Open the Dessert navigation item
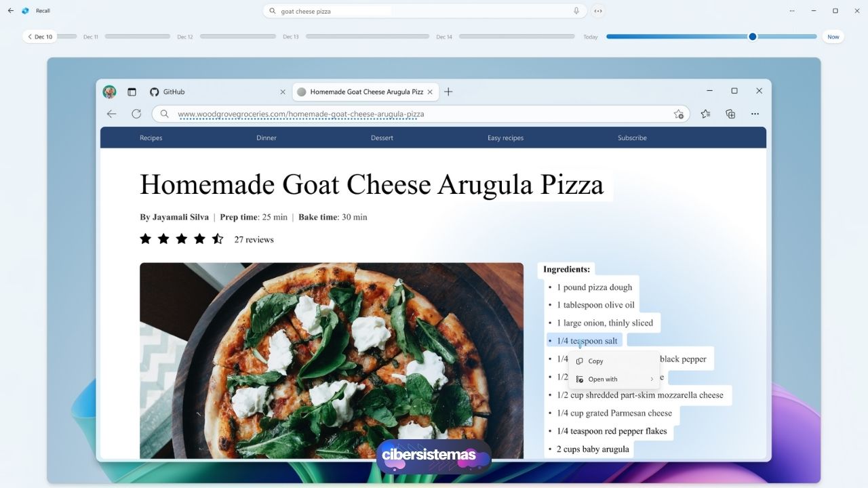 tap(382, 138)
